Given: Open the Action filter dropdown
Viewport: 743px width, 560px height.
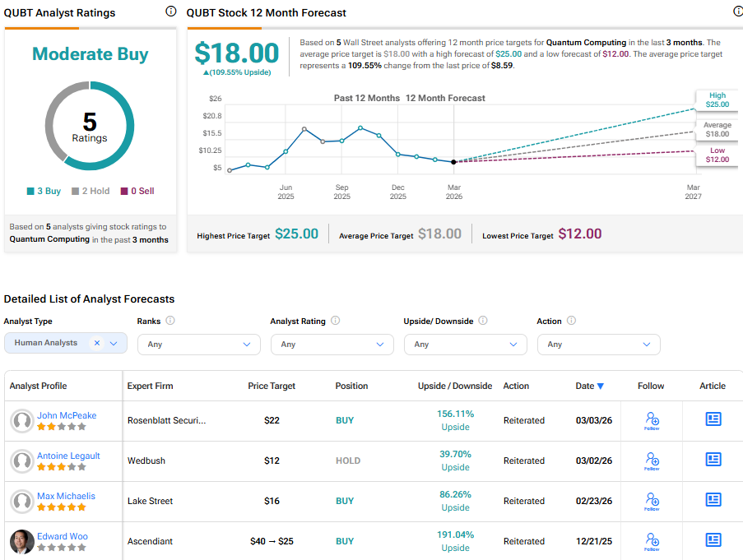Looking at the screenshot, I should click(x=598, y=345).
